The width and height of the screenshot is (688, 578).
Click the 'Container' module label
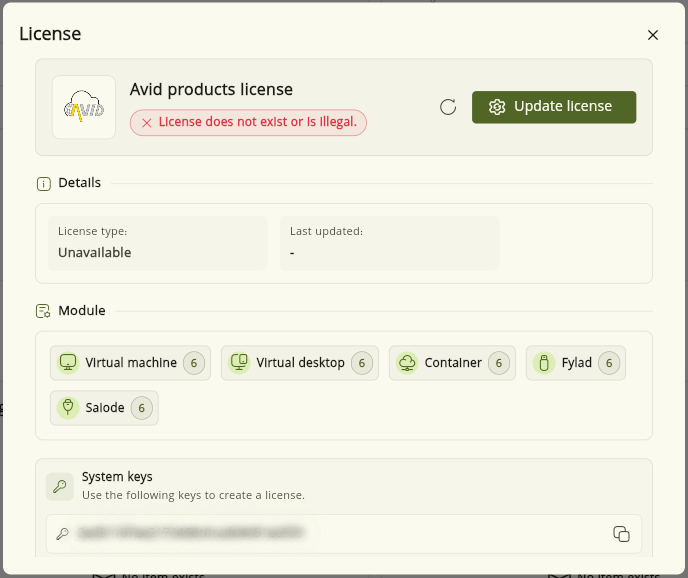(453, 363)
